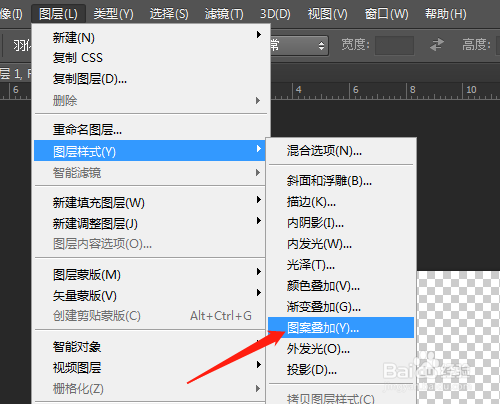Open the 图层蒙版(M) submenu

[149, 275]
